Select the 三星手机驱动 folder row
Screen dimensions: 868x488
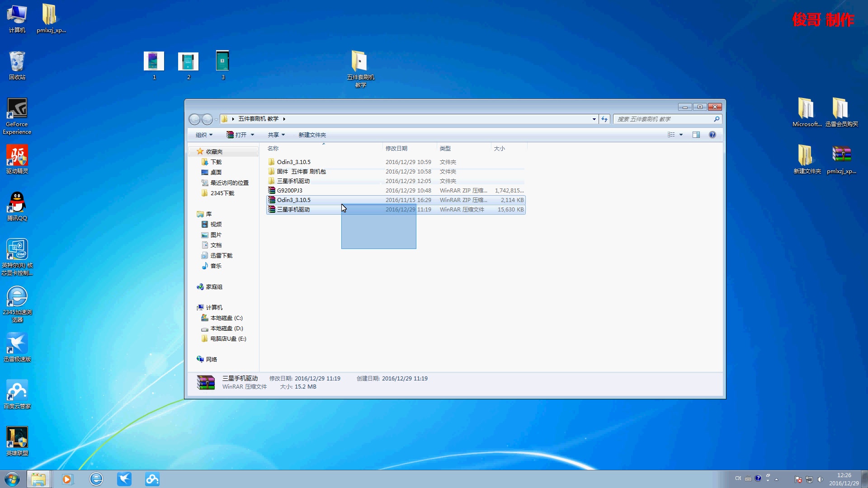(396, 181)
